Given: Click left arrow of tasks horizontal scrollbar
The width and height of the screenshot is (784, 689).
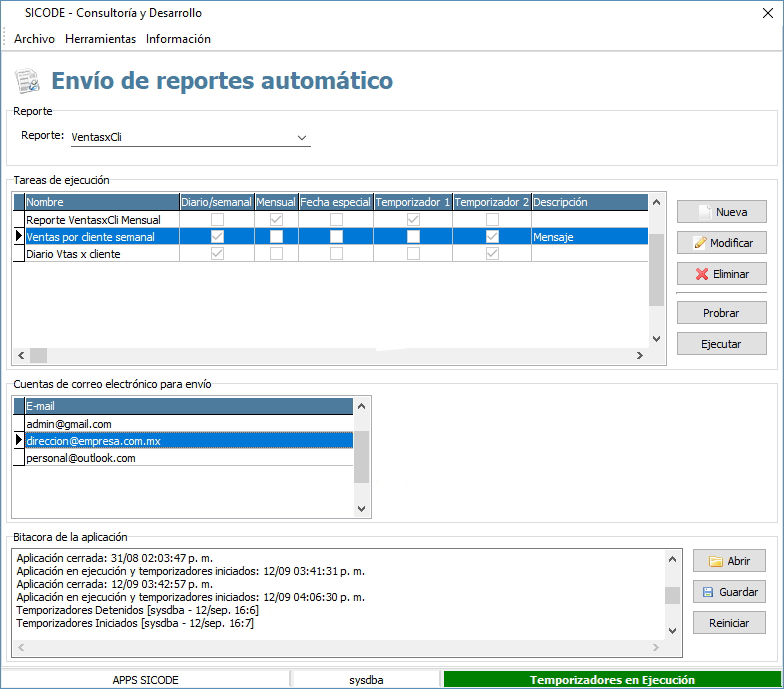Looking at the screenshot, I should [x=21, y=356].
